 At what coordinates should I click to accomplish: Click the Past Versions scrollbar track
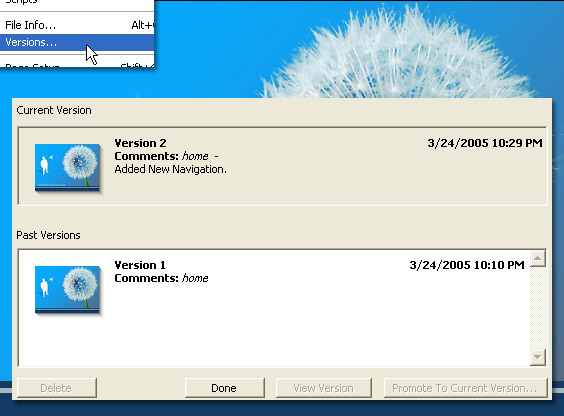538,308
